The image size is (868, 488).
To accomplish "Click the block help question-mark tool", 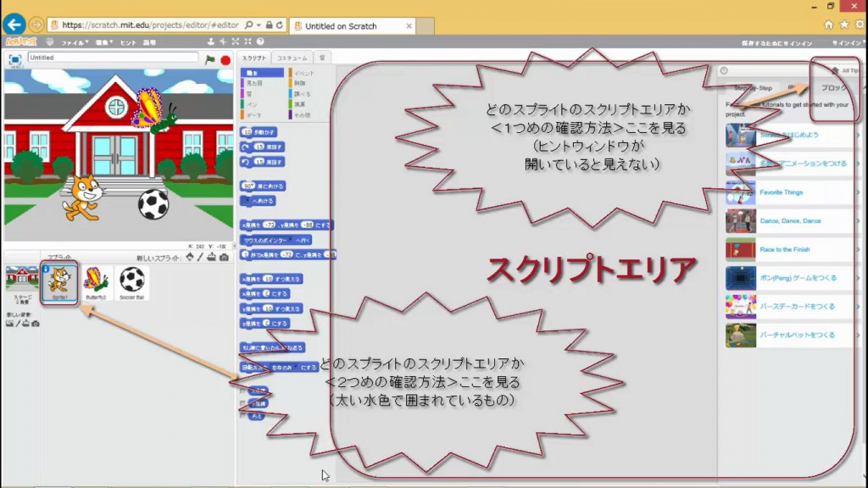I will pos(260,42).
